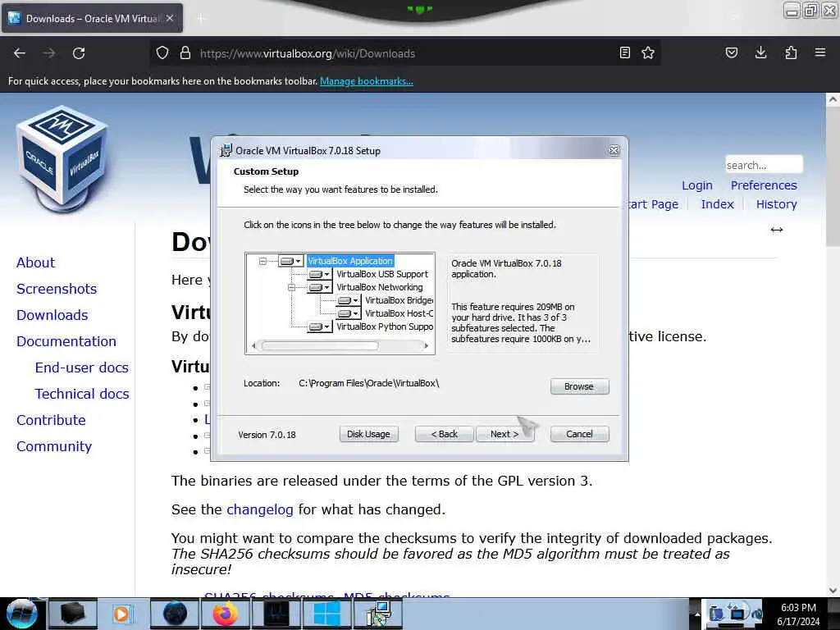This screenshot has height=630, width=840.
Task: Open Firefox extensions puzzle icon
Action: (x=791, y=52)
